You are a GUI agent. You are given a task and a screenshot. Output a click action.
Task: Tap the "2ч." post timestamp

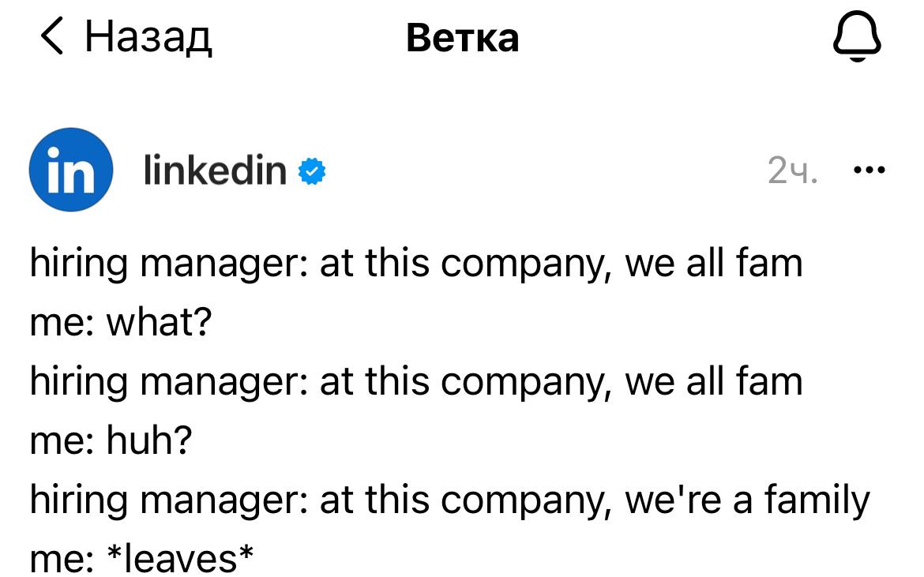[793, 171]
